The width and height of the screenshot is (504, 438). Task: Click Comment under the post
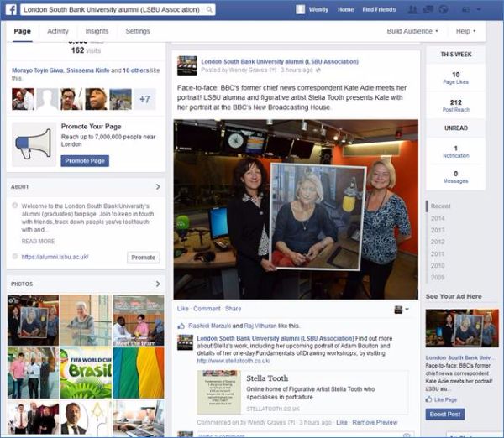[x=207, y=309]
